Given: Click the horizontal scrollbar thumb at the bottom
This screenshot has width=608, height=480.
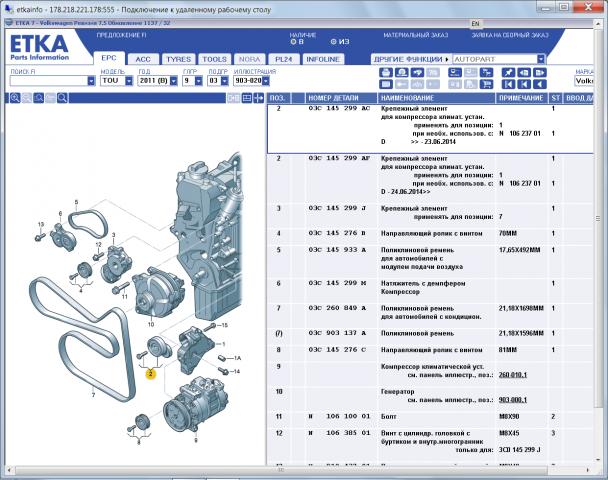Looking at the screenshot, I should click(281, 470).
